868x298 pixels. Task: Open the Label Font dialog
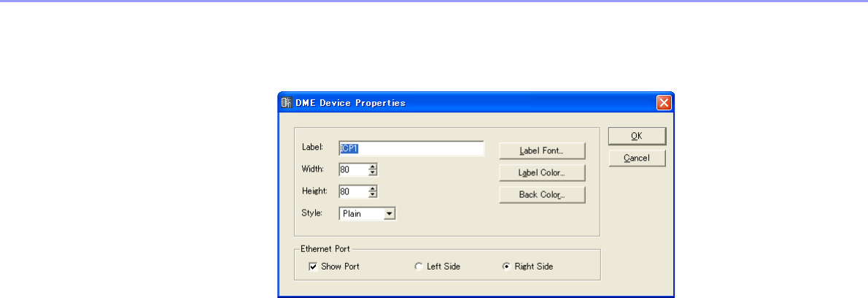[542, 151]
